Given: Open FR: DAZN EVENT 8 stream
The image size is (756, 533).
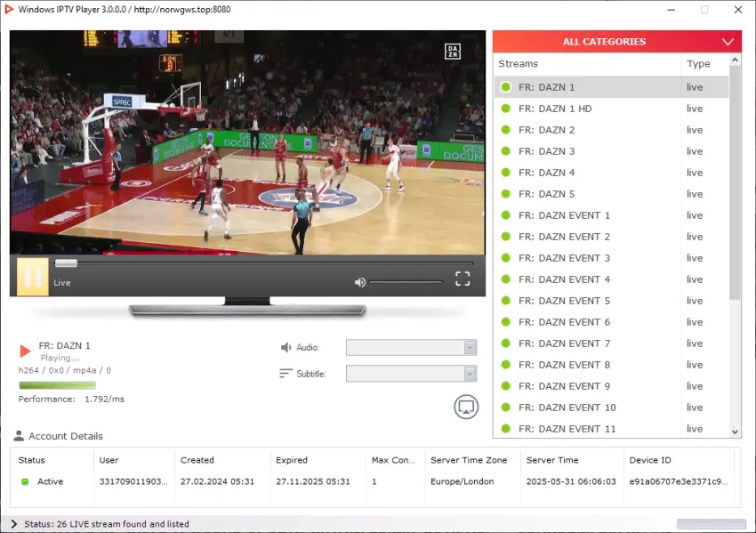Looking at the screenshot, I should pyautogui.click(x=611, y=365).
